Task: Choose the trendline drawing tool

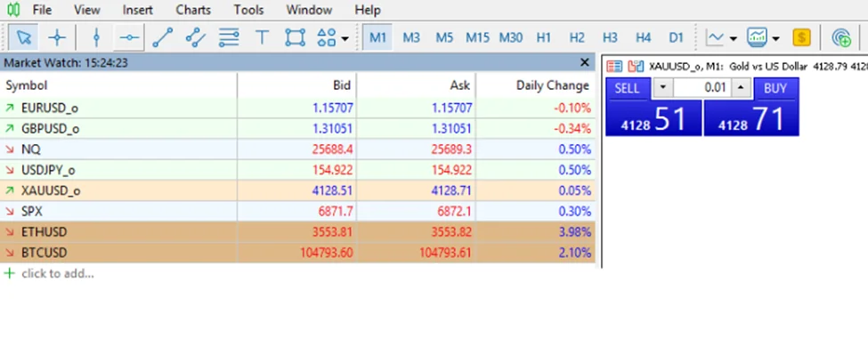Action: (163, 37)
